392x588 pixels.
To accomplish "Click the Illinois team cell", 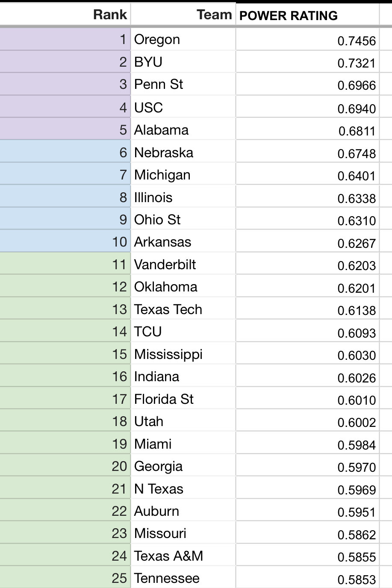I will coord(183,197).
